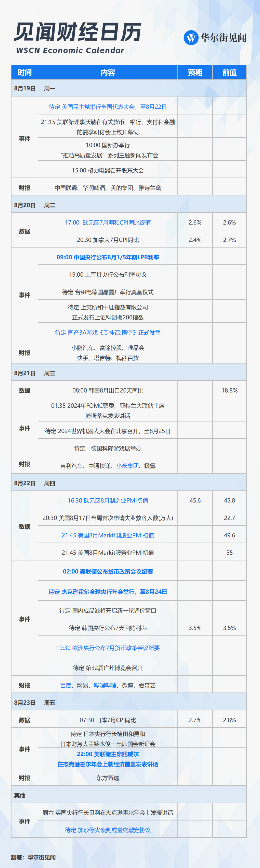Viewport: 260px width, 868px height.
Task: Select the 内容 column header
Action: point(108,73)
